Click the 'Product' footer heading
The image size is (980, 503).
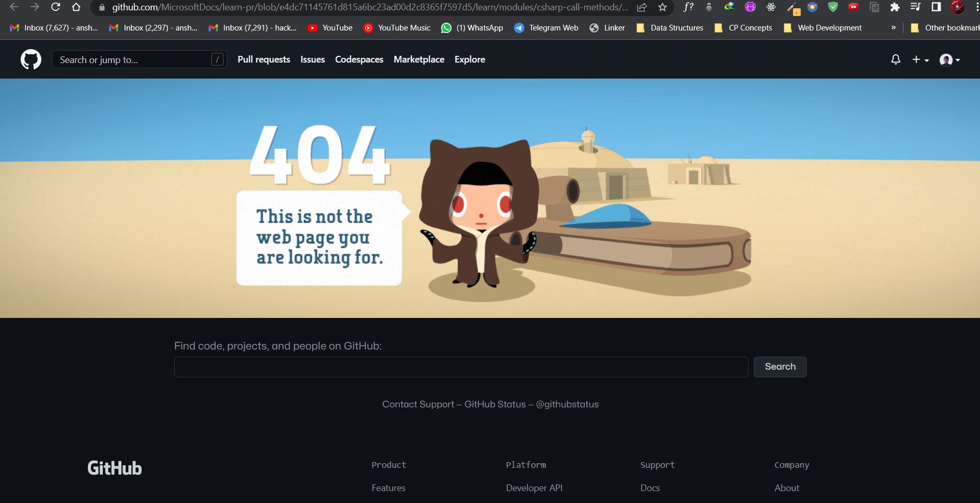coord(389,465)
